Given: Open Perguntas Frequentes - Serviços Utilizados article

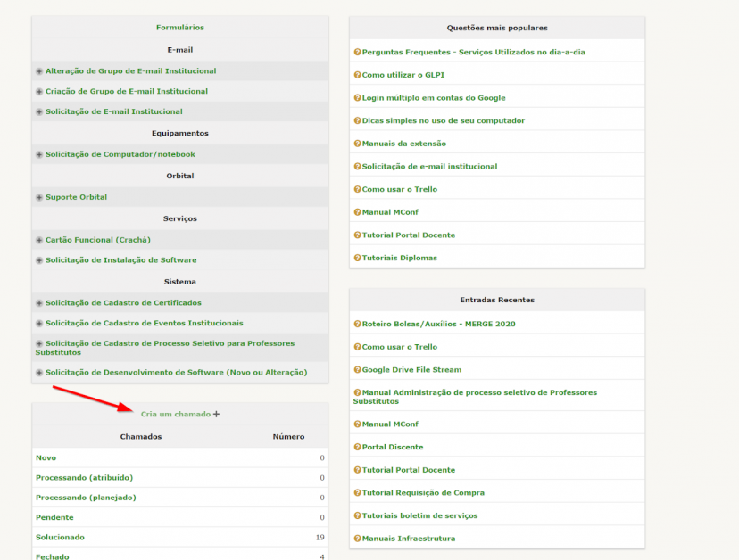Looking at the screenshot, I should click(473, 52).
